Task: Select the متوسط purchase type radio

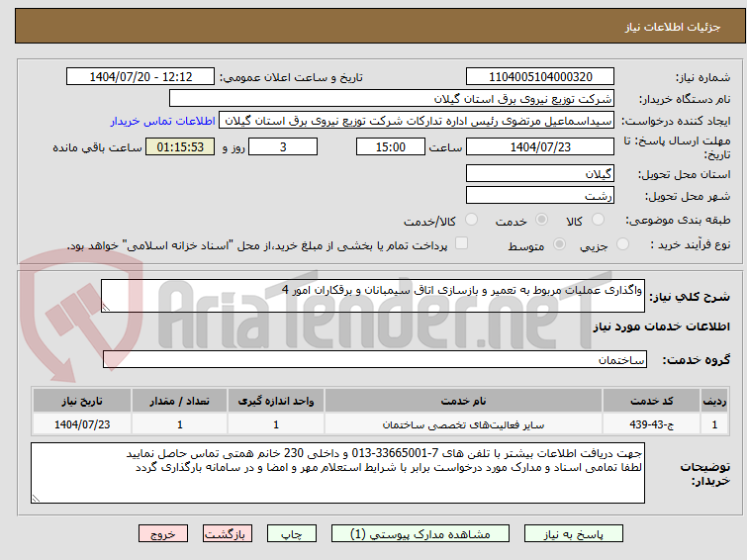Action: point(559,244)
